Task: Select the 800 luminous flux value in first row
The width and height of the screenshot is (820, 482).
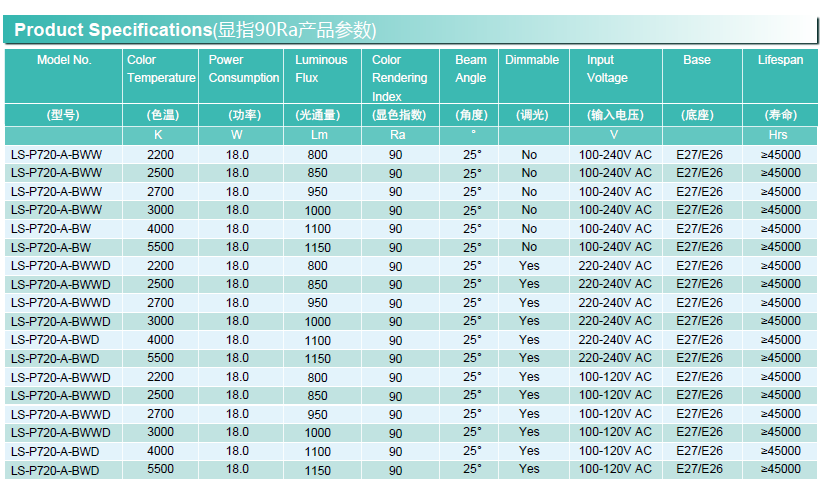Action: pos(317,155)
